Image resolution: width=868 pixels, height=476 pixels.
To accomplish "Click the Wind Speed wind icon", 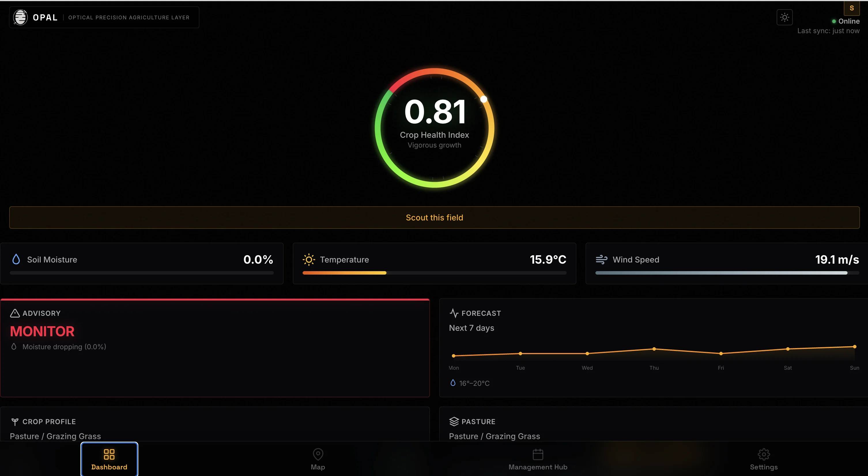I will coord(601,259).
